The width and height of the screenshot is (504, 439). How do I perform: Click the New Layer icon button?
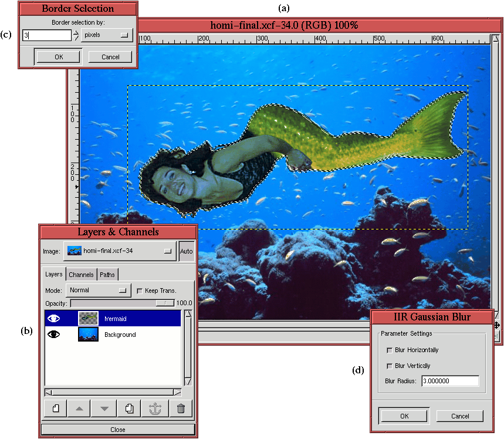coord(56,408)
